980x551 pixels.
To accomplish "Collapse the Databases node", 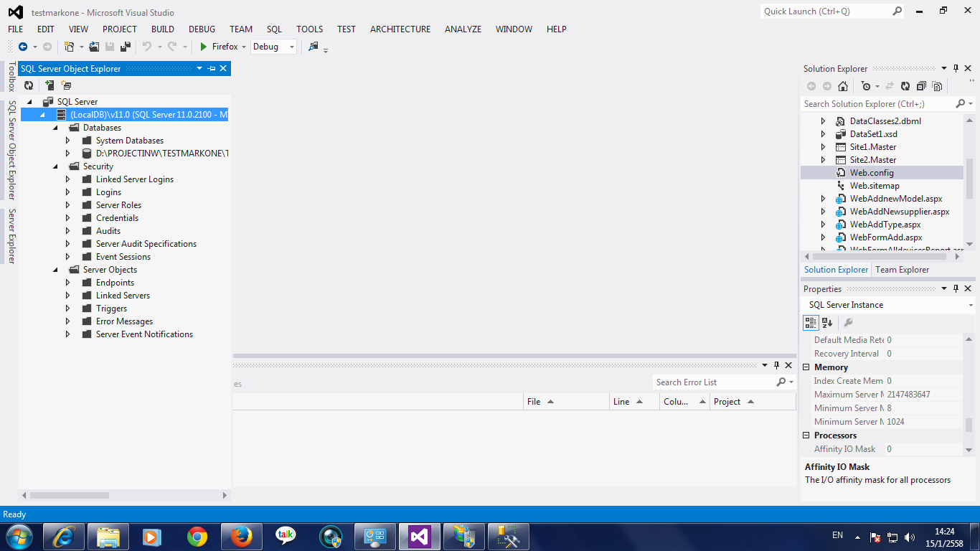I will click(x=55, y=128).
